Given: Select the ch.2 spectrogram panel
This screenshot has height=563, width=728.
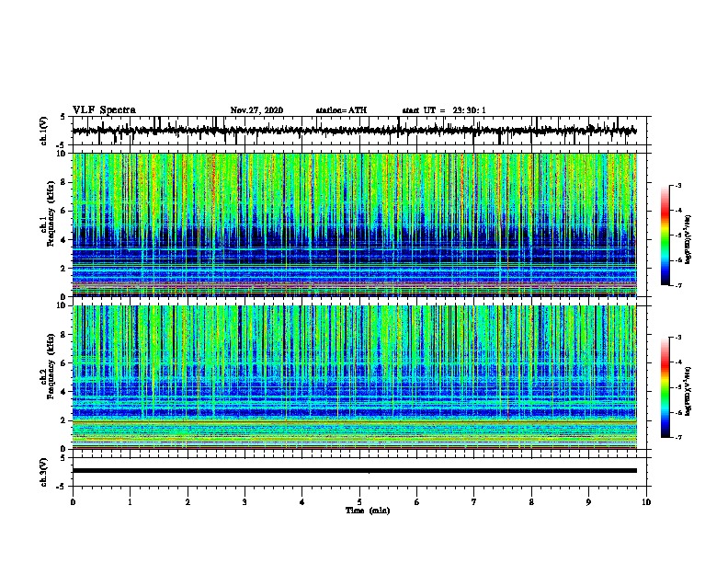Looking at the screenshot, I should coord(355,377).
